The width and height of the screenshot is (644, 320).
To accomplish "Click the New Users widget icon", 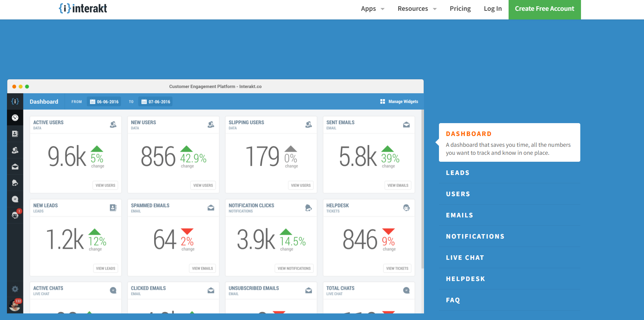I will 211,125.
